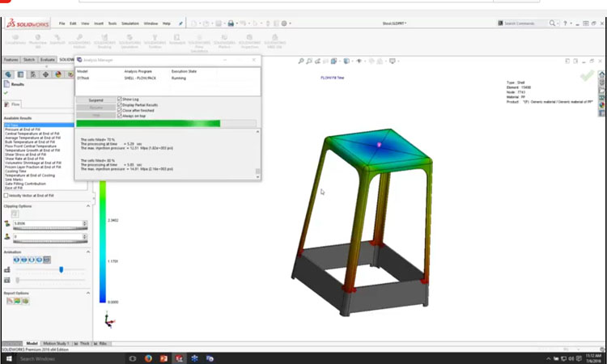The height and width of the screenshot is (364, 607).
Task: Click the green confirm checkmark in viewport corner
Action: pos(587,75)
